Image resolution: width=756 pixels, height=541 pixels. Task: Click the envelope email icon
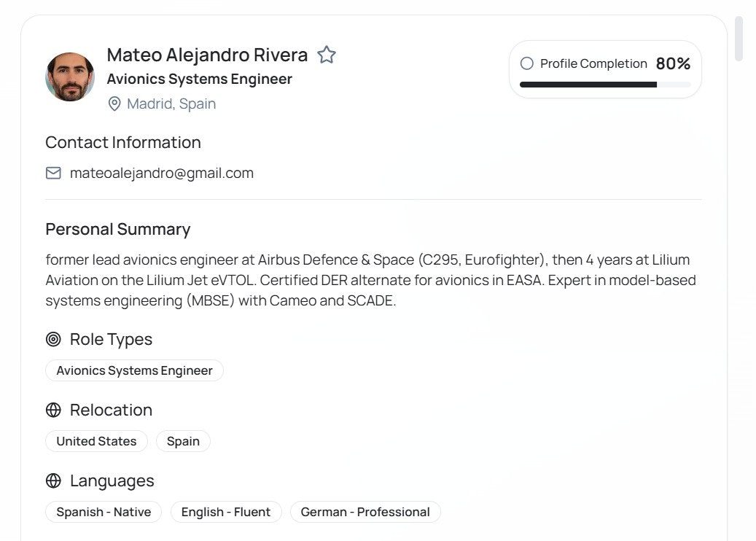[x=53, y=173]
